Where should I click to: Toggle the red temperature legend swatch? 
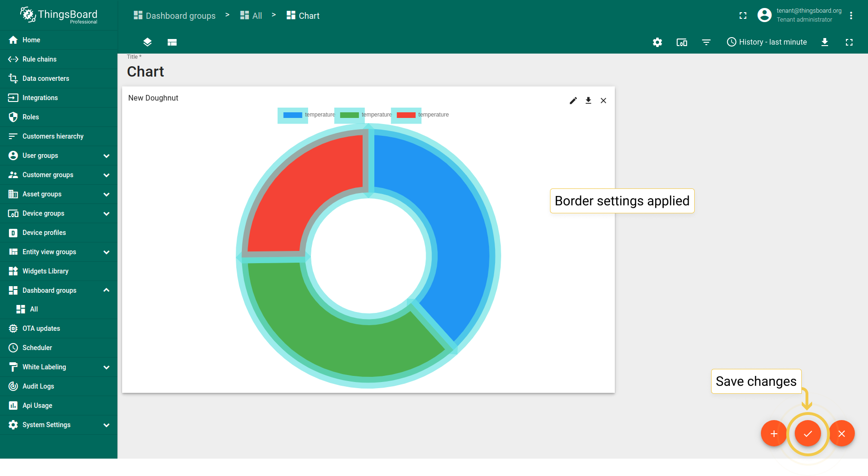[x=406, y=115]
